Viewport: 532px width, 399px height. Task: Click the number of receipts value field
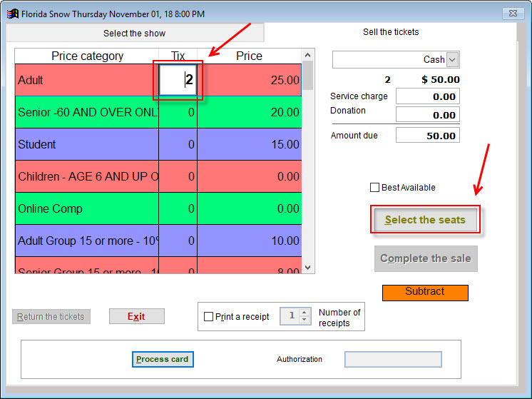coord(290,316)
